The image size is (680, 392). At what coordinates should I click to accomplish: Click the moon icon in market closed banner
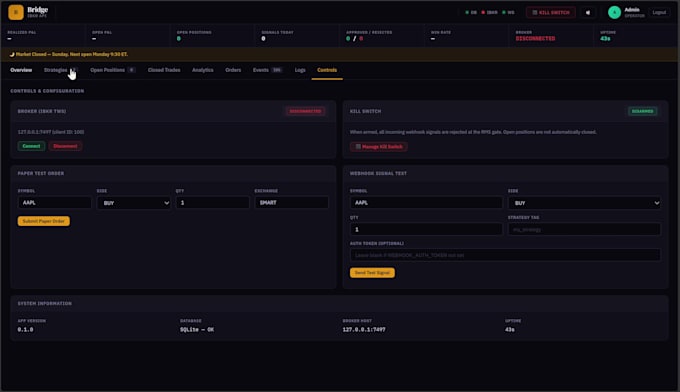click(12, 55)
